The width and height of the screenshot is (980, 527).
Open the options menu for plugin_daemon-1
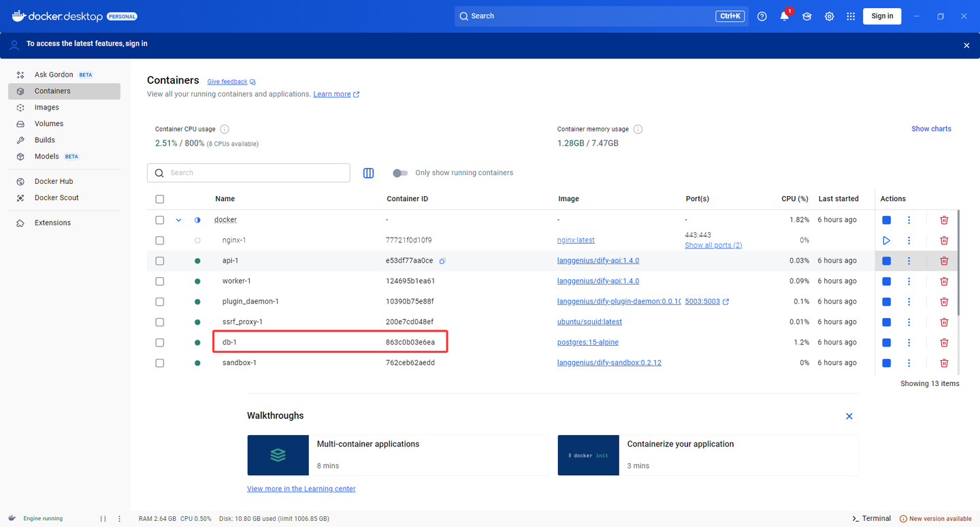pos(909,302)
